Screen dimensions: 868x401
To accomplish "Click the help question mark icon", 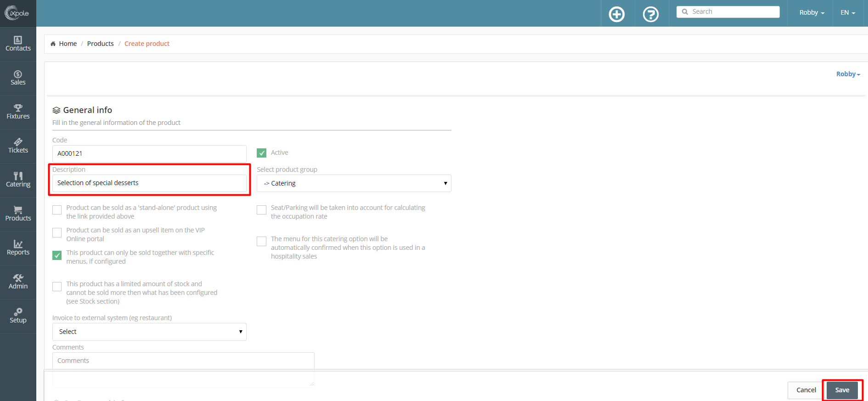I will (x=651, y=14).
